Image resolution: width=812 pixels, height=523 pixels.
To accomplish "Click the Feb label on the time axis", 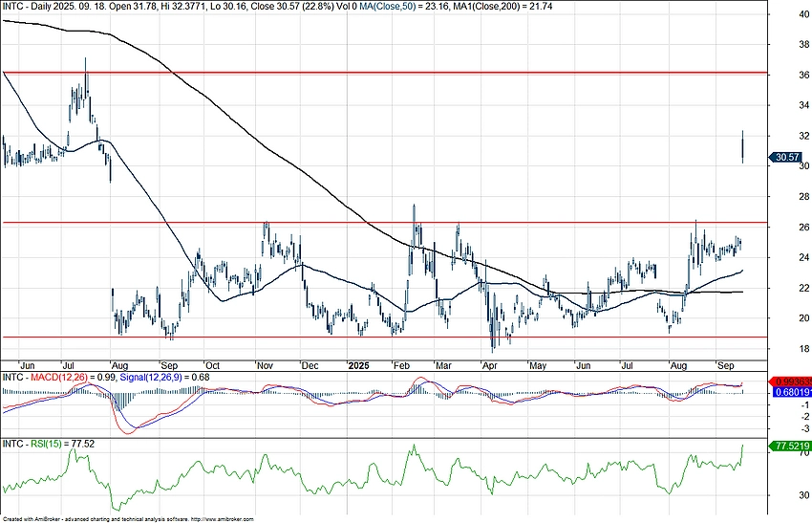I will coord(400,365).
